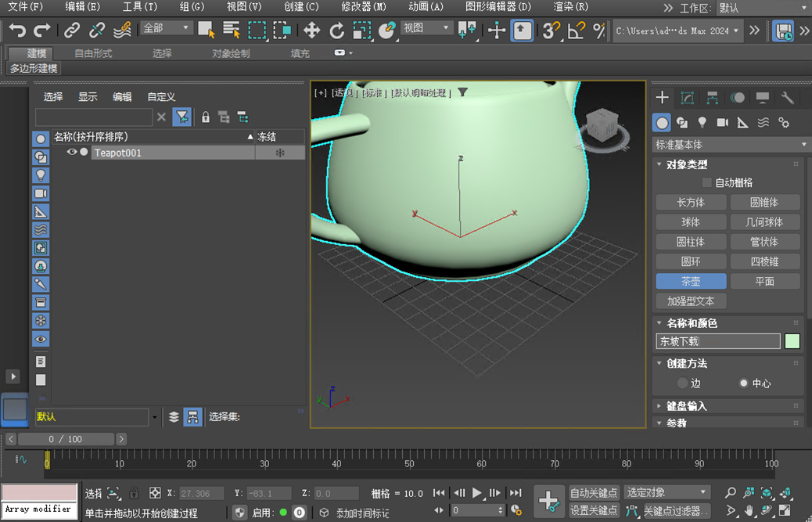812x522 pixels.
Task: Activate Select and Scale tool
Action: [x=362, y=31]
